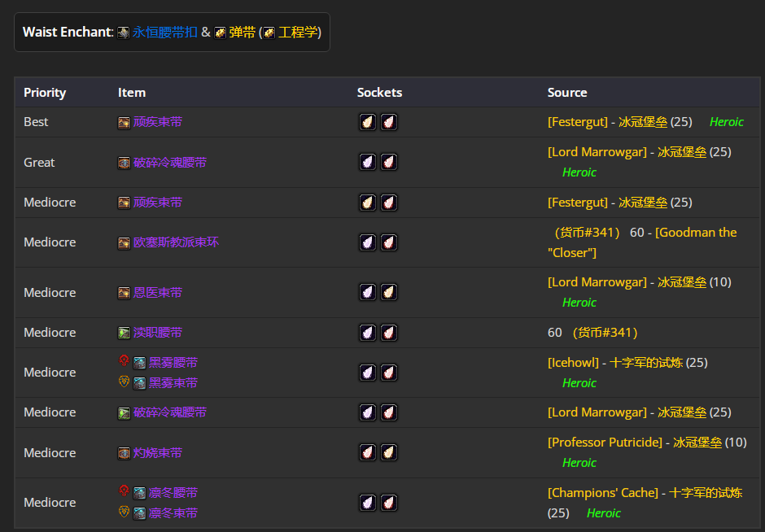Image resolution: width=765 pixels, height=532 pixels.
Task: Click the item icon beside 恩医束带
Action: (x=124, y=293)
